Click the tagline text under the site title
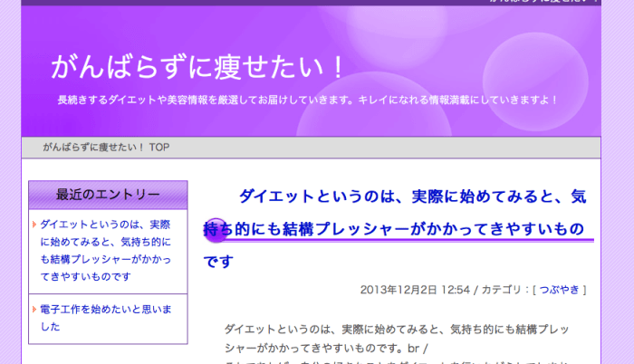Viewport: 634px width, 364px height. pos(307,100)
